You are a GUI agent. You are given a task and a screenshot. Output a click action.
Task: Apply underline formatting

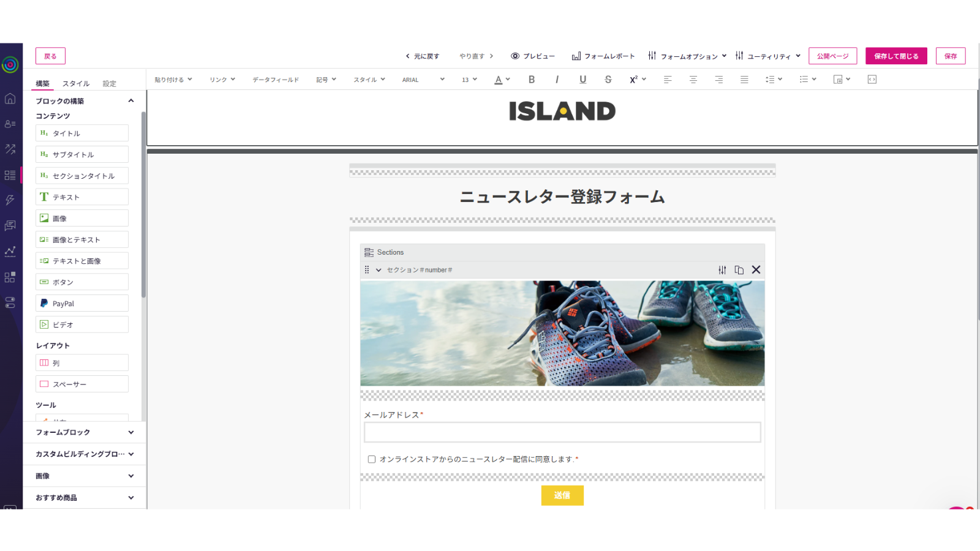pyautogui.click(x=582, y=80)
